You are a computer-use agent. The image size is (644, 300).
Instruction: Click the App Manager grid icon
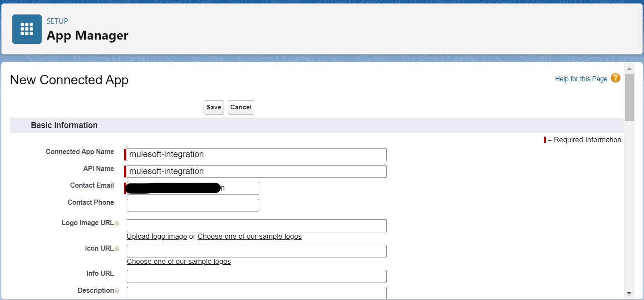point(27,29)
